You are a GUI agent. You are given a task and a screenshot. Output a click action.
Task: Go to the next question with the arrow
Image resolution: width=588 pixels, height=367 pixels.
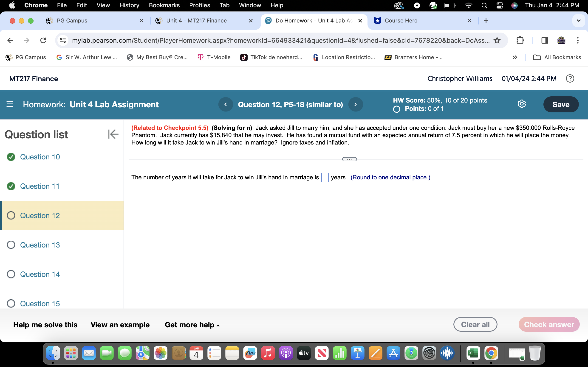pyautogui.click(x=356, y=104)
